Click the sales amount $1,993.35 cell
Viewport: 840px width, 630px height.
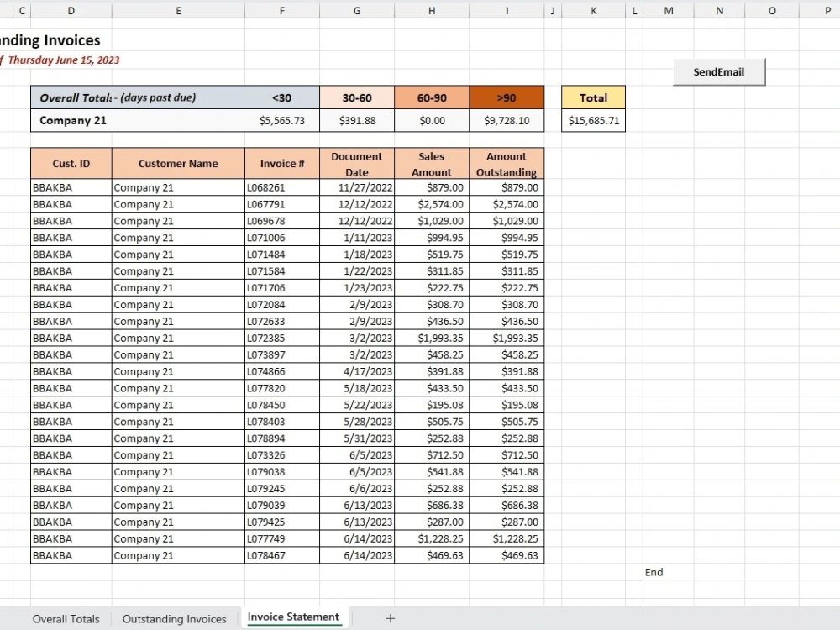click(x=432, y=338)
